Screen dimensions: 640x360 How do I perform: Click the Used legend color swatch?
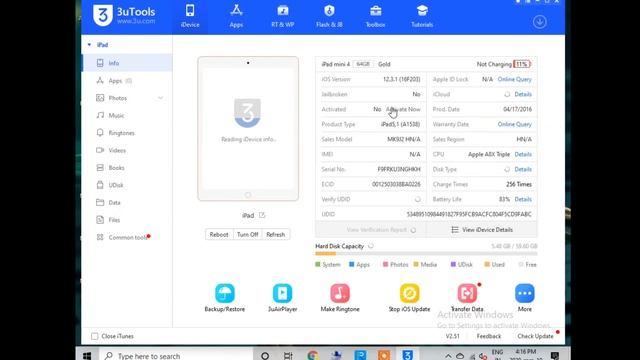[487, 264]
